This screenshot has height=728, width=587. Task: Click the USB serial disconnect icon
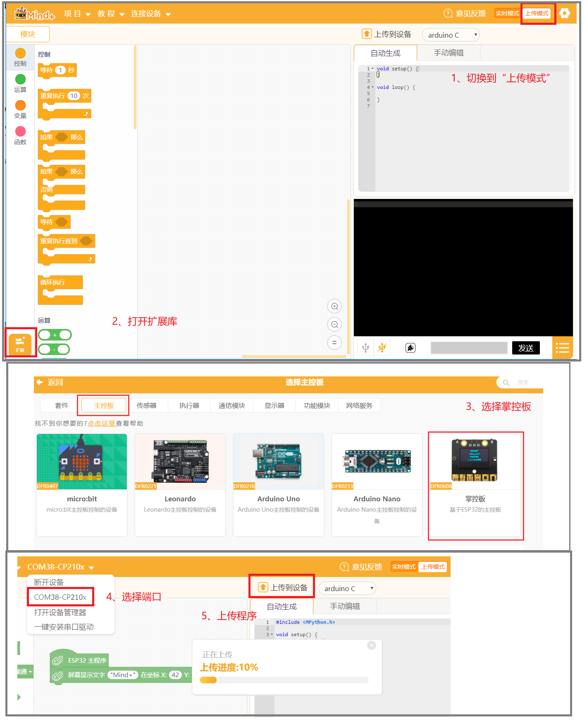click(382, 348)
